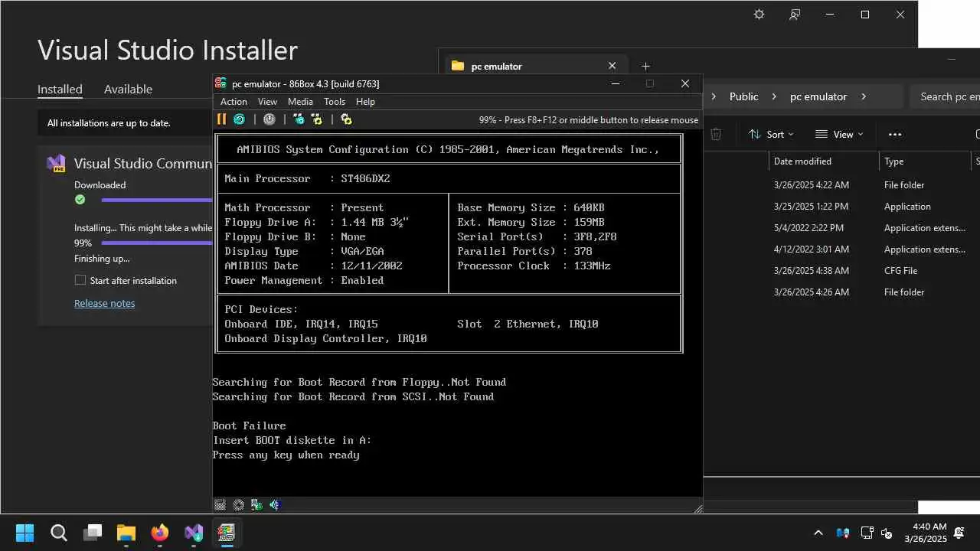Open 86Box settings gear toolbar icon
Screen dimensions: 980x551
(x=346, y=119)
